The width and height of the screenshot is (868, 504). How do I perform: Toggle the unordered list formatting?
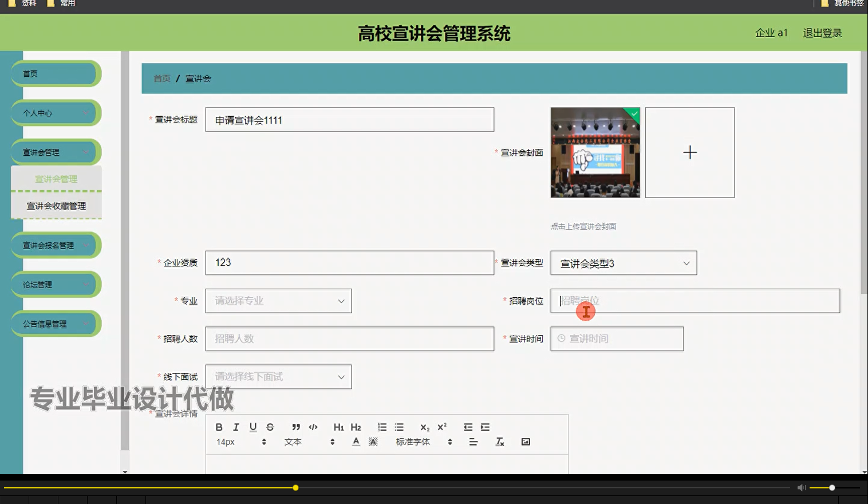399,427
